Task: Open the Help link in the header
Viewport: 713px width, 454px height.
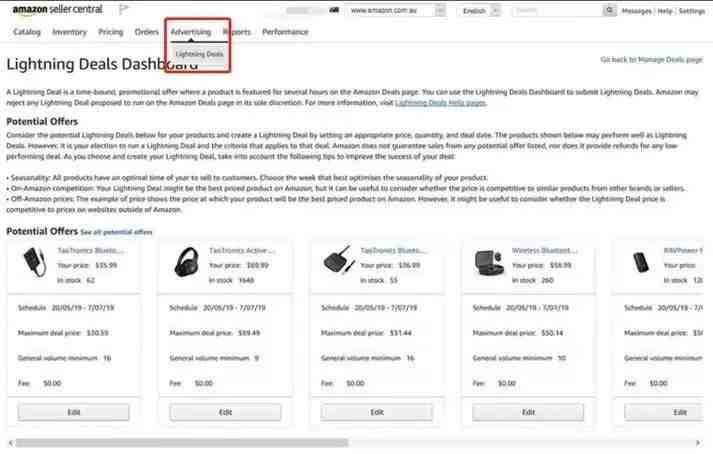Action: (665, 11)
